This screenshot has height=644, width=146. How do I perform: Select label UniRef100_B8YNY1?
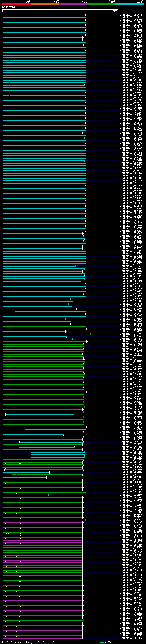coord(131,316)
